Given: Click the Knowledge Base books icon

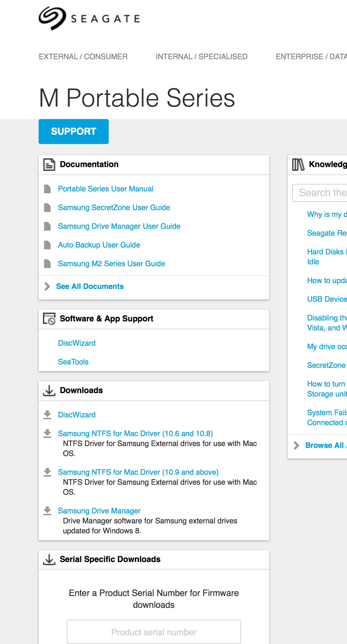Looking at the screenshot, I should pyautogui.click(x=298, y=165).
